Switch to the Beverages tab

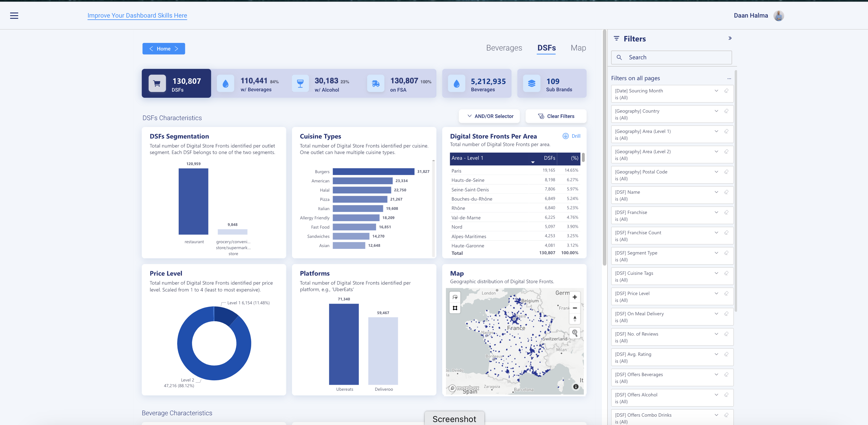tap(504, 48)
